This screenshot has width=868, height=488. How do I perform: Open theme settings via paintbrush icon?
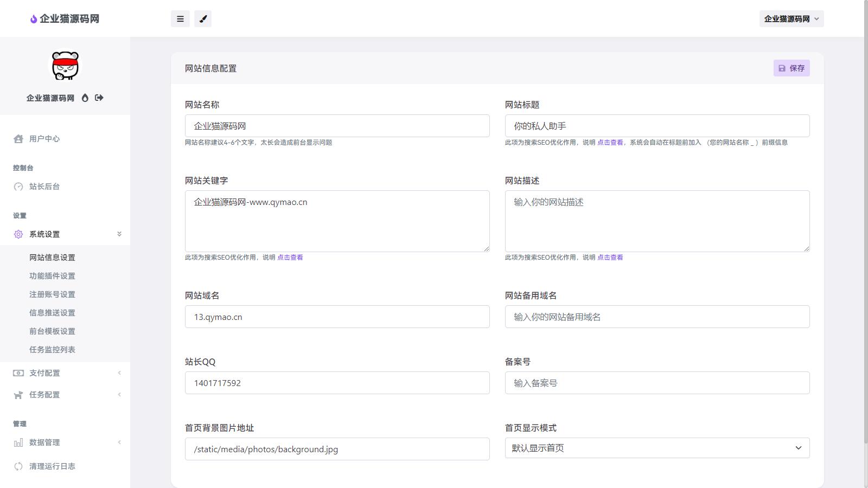(x=203, y=19)
